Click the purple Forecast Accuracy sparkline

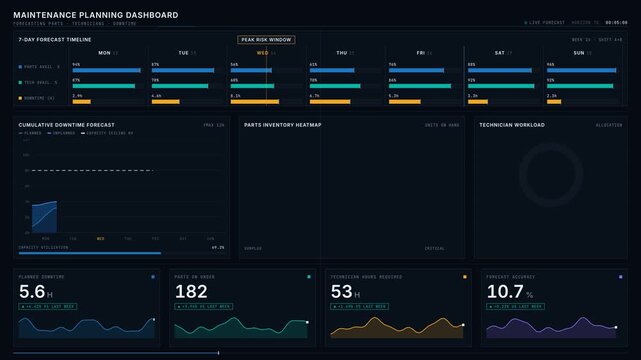point(551,328)
